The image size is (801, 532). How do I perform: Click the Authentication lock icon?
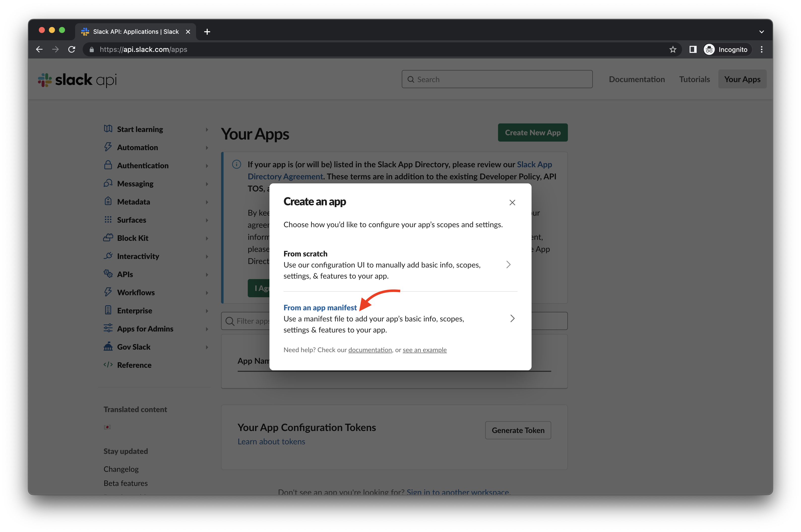point(108,165)
